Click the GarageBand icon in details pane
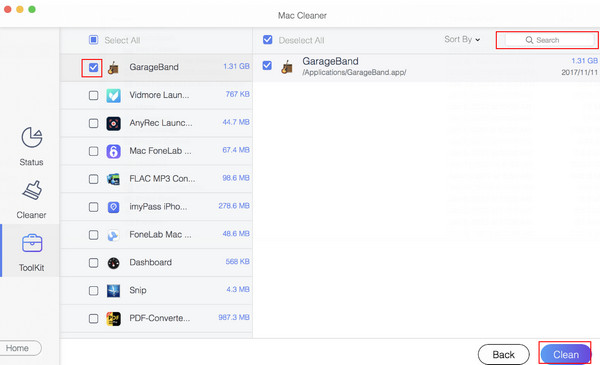600x365 pixels. point(287,67)
